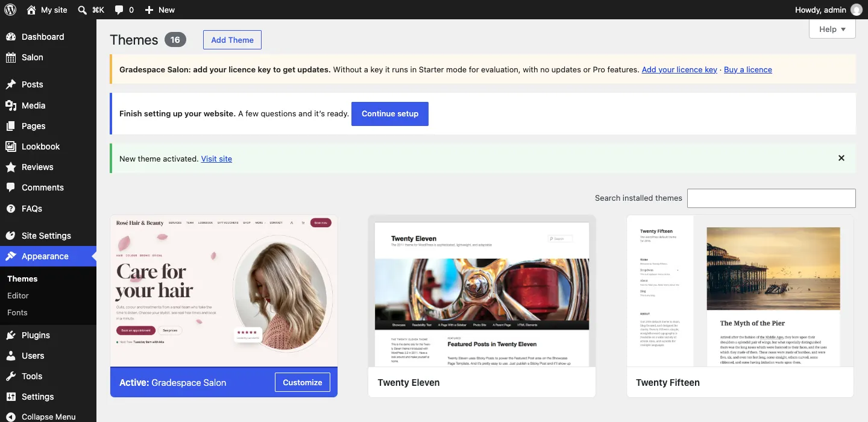
Task: Open Site Settings menu item
Action: [48, 236]
